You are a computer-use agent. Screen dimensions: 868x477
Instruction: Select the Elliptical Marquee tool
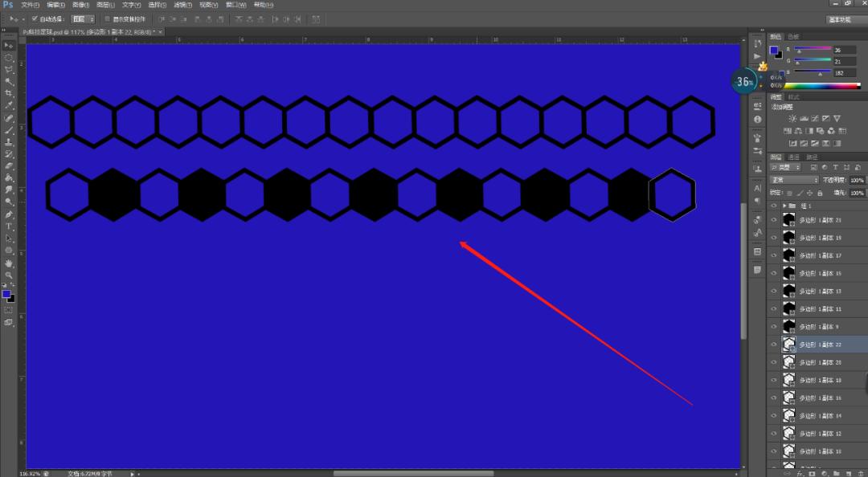(8, 58)
